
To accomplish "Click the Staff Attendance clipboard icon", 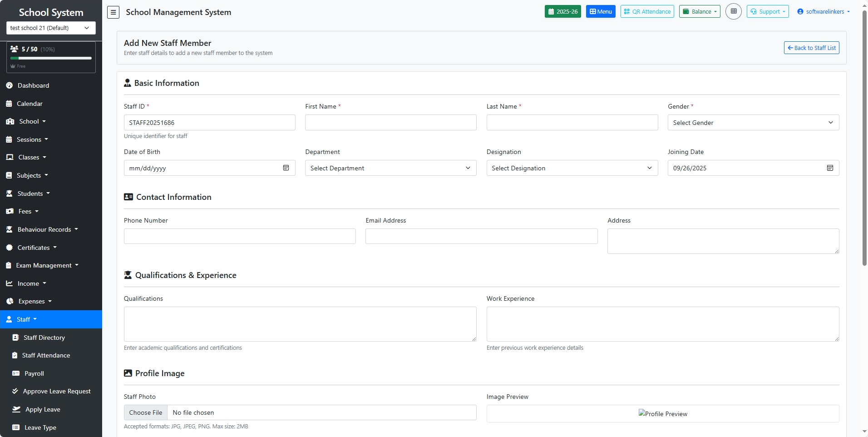I will tap(15, 355).
